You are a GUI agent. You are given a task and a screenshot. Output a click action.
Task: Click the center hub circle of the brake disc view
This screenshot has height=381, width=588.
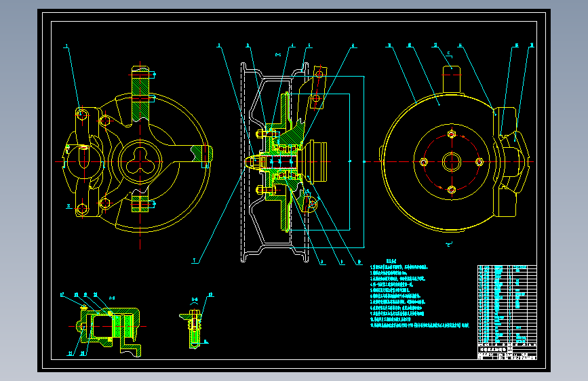[x=452, y=162]
